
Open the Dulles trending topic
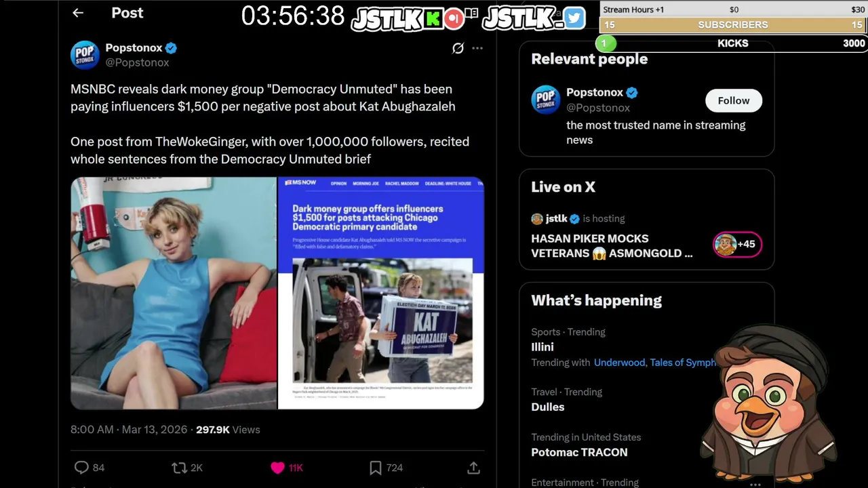click(x=548, y=407)
